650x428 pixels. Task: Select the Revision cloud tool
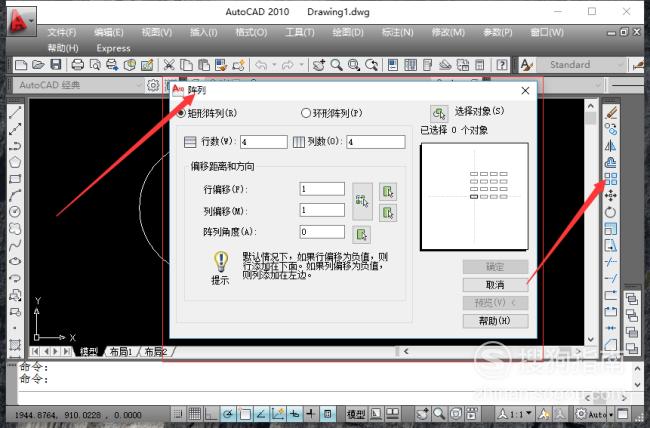coord(15,229)
